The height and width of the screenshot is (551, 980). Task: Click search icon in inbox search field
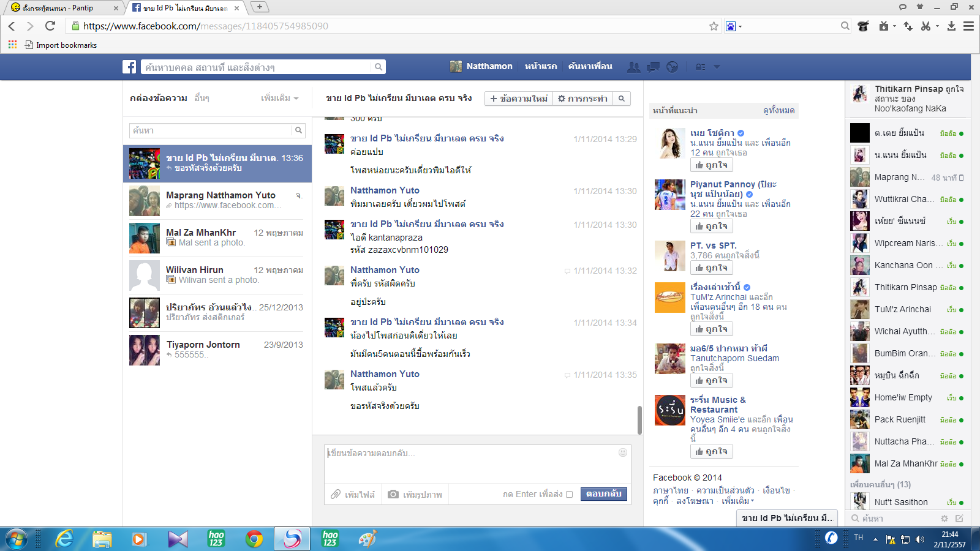[298, 130]
